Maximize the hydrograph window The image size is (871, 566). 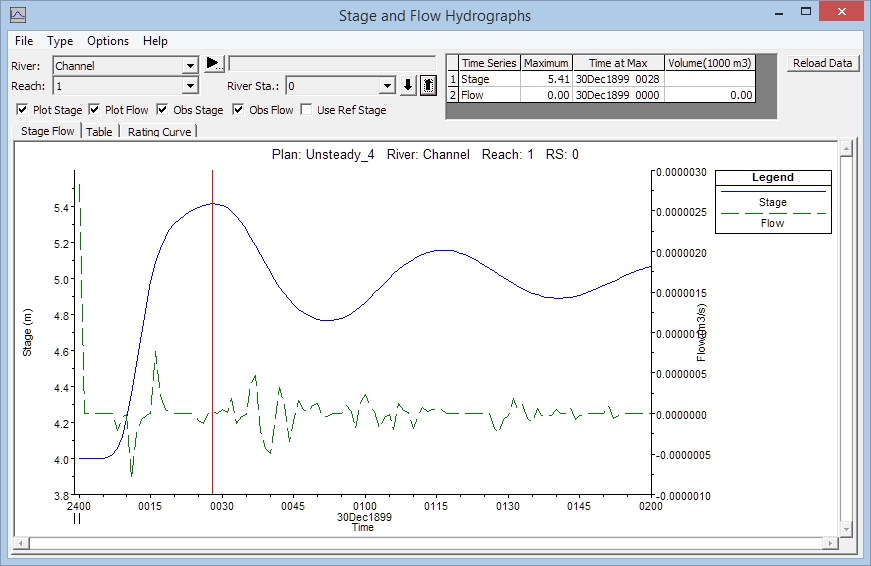806,12
